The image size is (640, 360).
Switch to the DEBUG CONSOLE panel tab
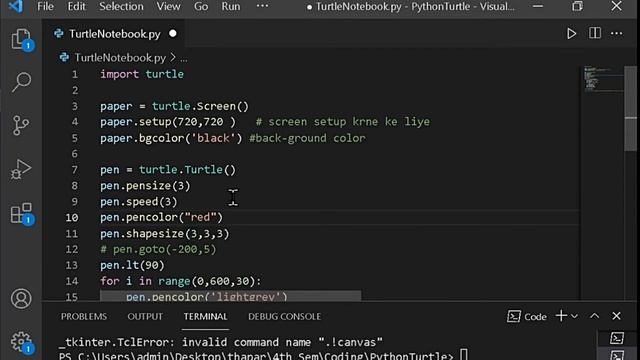284,316
